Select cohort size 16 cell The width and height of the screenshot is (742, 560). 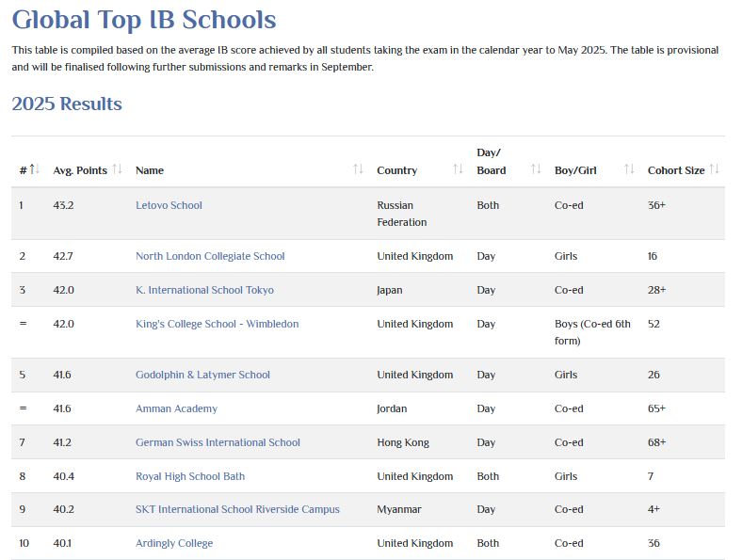tap(653, 256)
